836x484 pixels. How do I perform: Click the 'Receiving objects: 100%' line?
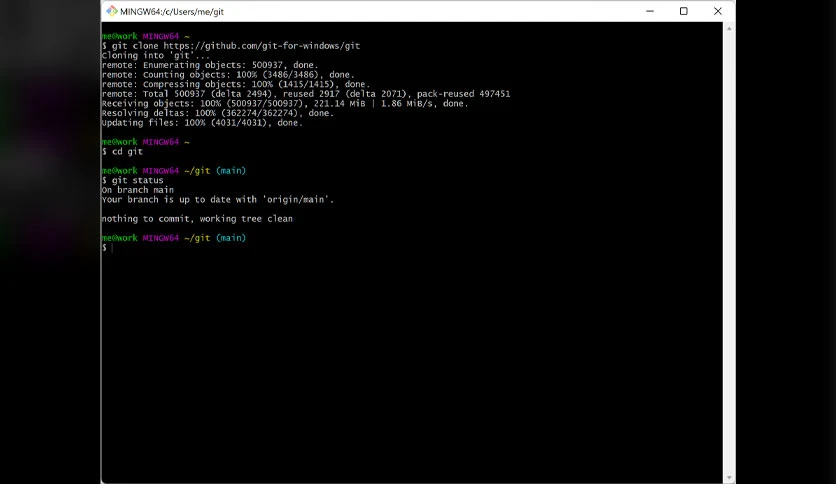(x=285, y=103)
